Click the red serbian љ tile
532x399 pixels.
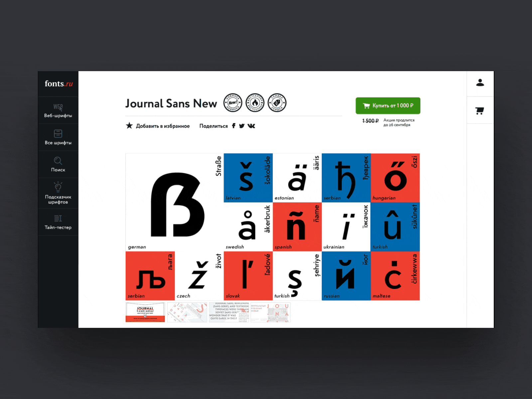point(150,276)
